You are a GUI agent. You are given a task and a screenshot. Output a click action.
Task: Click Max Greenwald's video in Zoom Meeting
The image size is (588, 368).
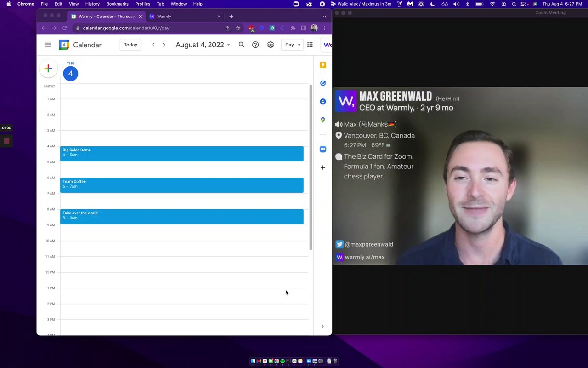pos(460,176)
